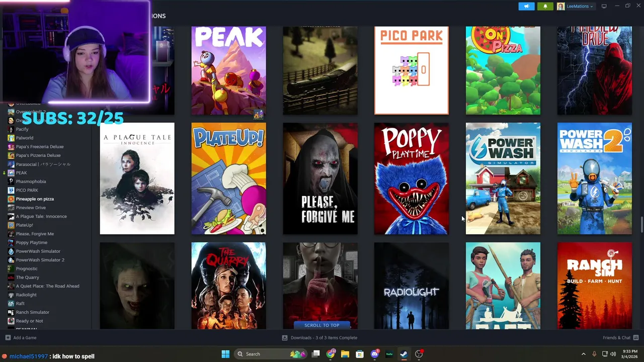This screenshot has height=362, width=644.
Task: Open Discord from the taskbar
Action: pyautogui.click(x=374, y=354)
